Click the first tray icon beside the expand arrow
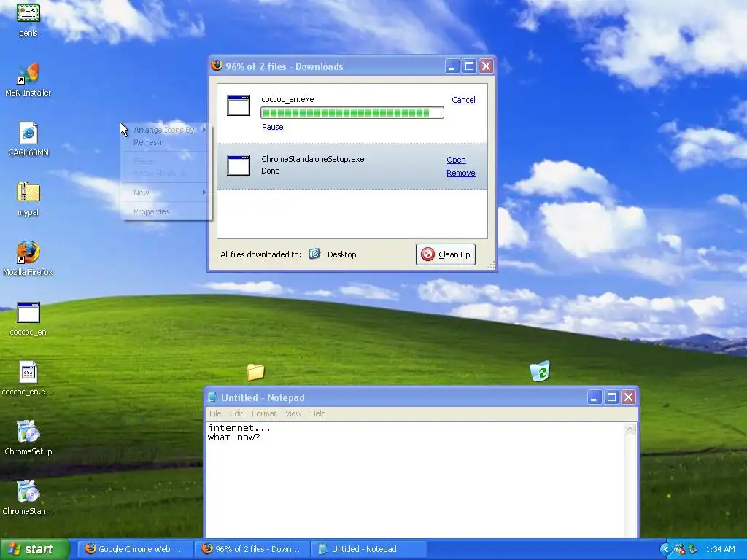The height and width of the screenshot is (560, 747). 680,549
